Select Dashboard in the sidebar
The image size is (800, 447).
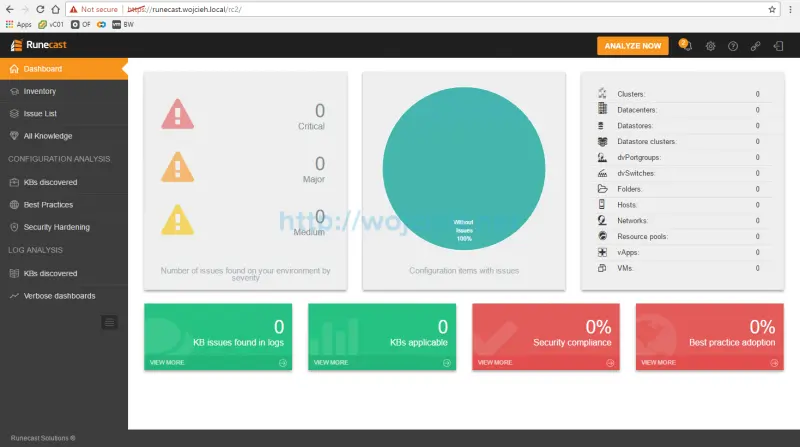(64, 69)
